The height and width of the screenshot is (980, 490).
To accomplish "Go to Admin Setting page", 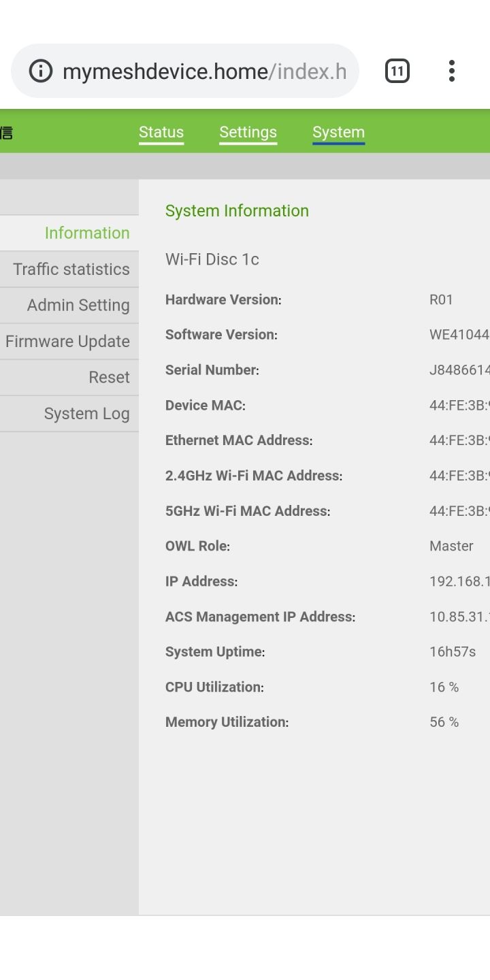I will (x=69, y=305).
